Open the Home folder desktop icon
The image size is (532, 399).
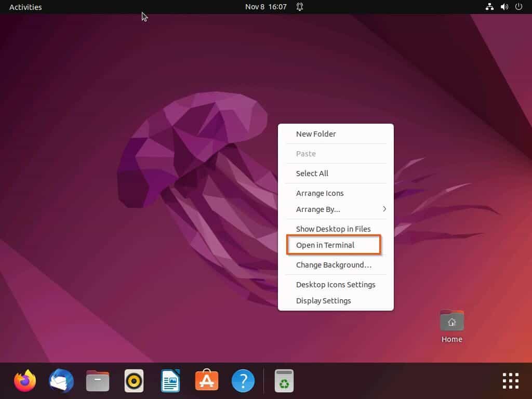coord(452,320)
